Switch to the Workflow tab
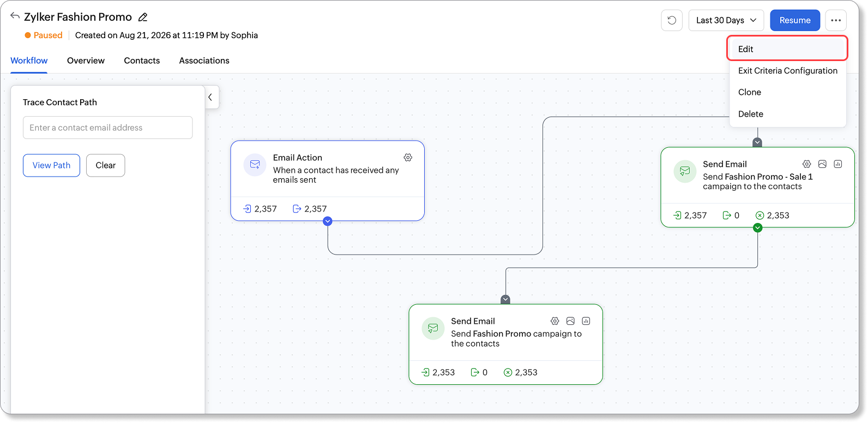 point(29,61)
